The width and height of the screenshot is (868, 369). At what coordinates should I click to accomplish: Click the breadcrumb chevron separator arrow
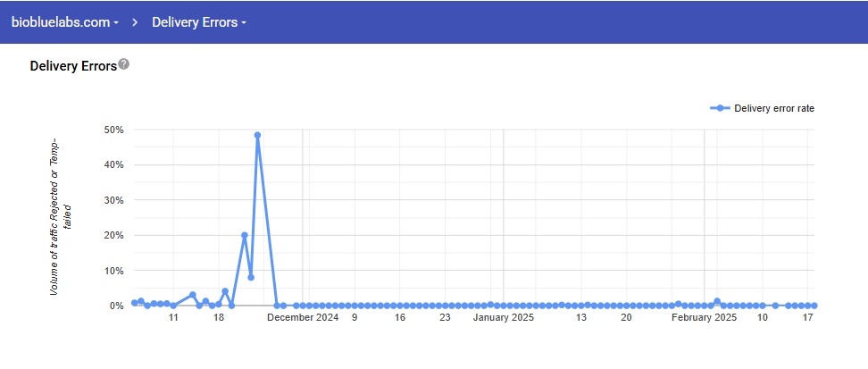pos(135,21)
